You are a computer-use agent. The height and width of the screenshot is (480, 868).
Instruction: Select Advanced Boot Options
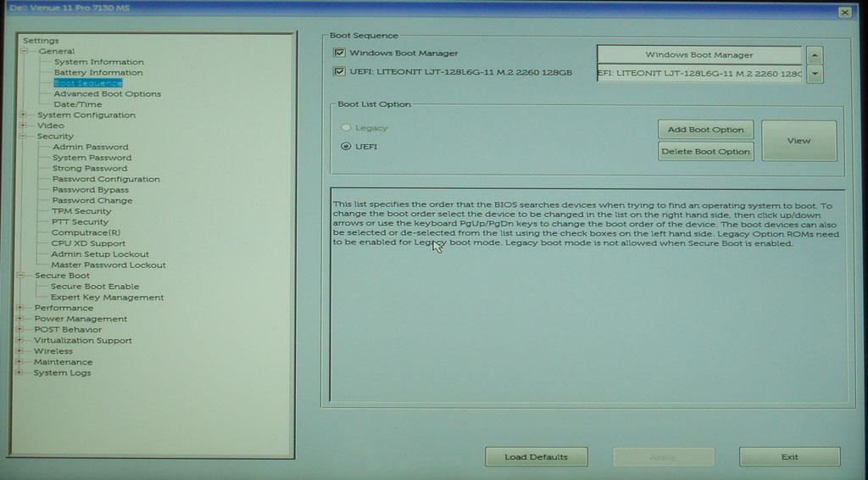(x=107, y=94)
